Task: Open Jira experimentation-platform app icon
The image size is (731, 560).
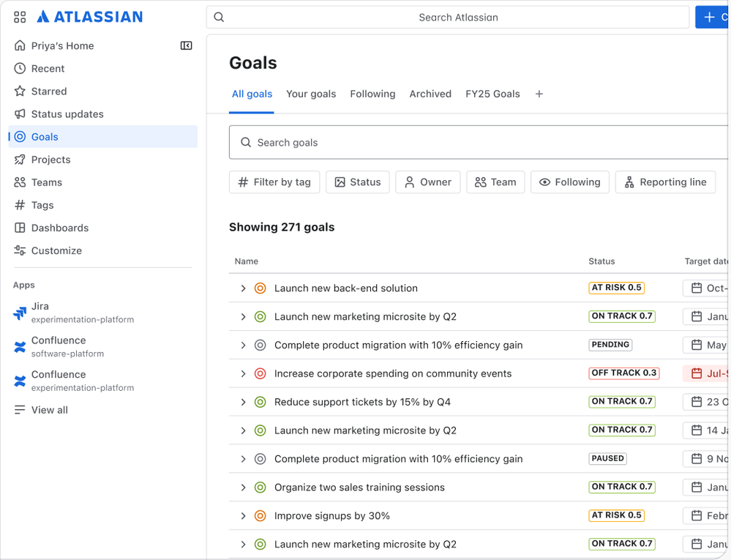Action: click(x=20, y=313)
